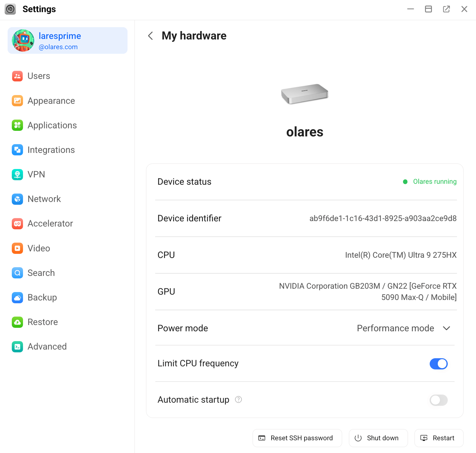Screen dimensions: 476x453
Task: Toggle Limit CPU frequency switch off
Action: (x=439, y=364)
